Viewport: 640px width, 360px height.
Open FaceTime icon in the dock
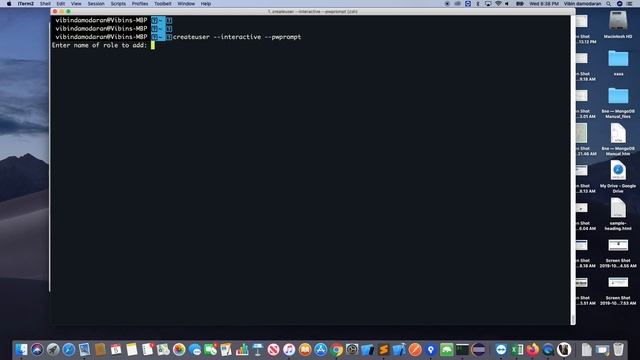210,349
